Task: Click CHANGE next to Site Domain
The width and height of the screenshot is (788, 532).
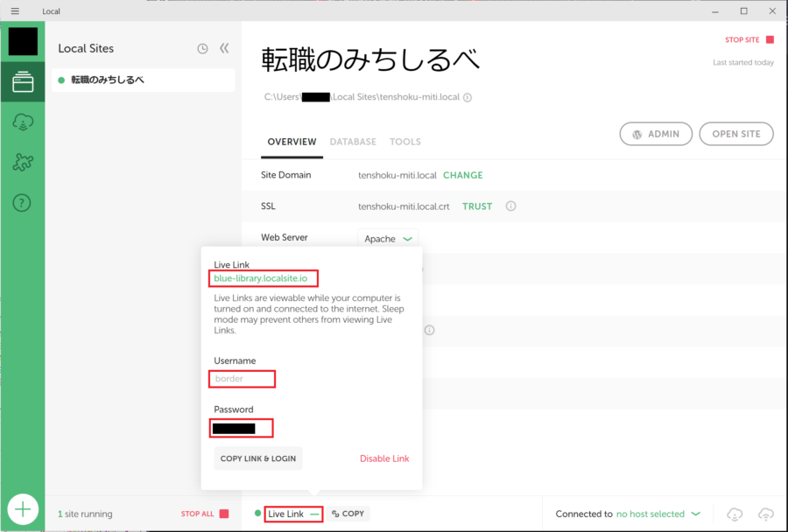Action: click(x=463, y=175)
